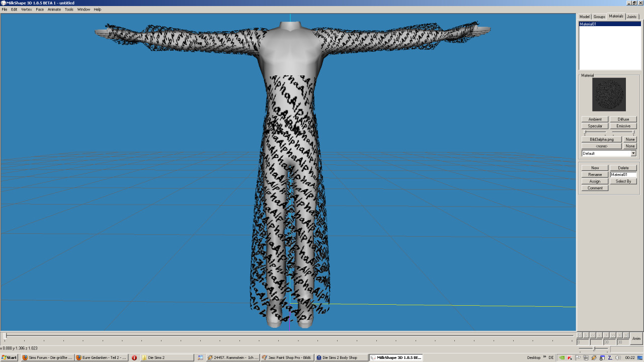Click the next keyframe playback button
The image size is (644, 362).
620,335
